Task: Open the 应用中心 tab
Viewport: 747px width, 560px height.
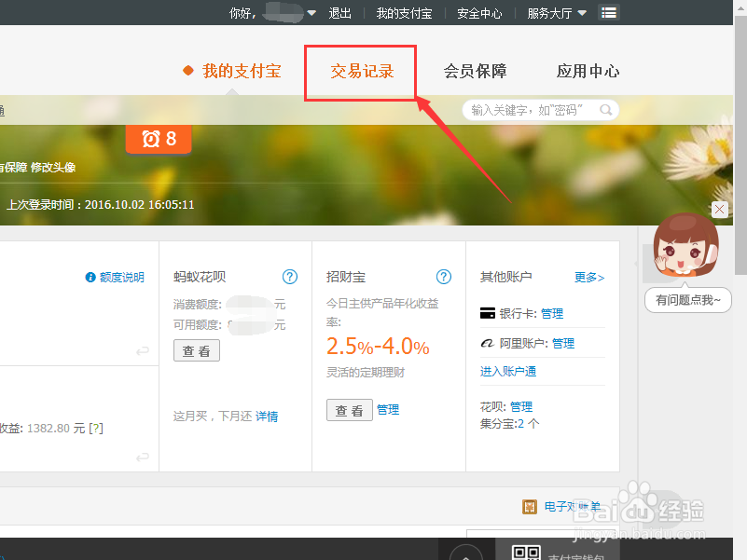Action: click(588, 72)
